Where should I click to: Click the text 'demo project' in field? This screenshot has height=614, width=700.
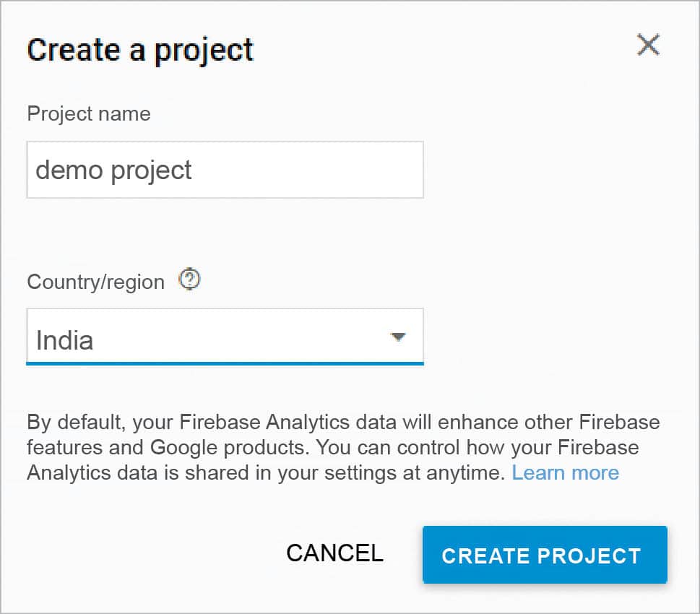point(113,170)
